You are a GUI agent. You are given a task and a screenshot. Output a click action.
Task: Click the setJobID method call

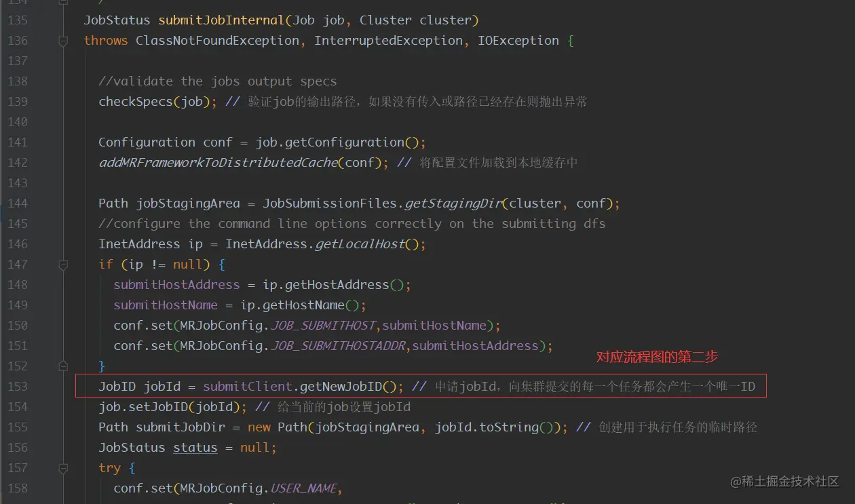pos(158,407)
